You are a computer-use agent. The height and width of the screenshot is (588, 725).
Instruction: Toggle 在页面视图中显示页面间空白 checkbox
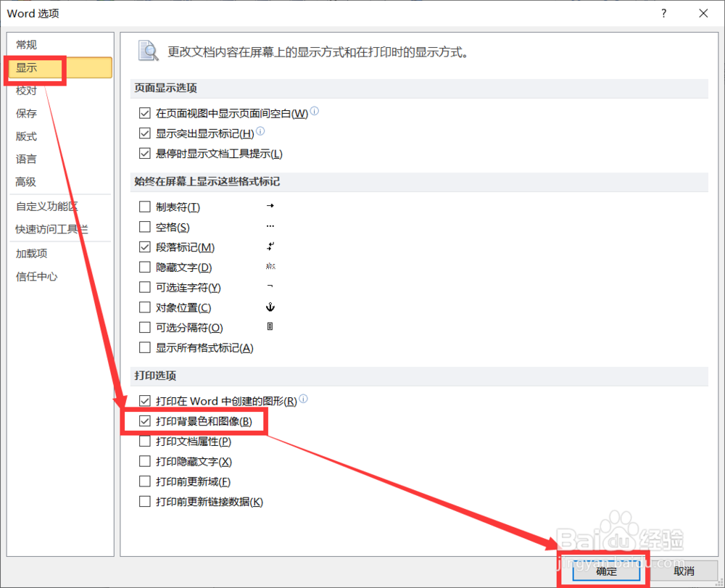[x=145, y=113]
